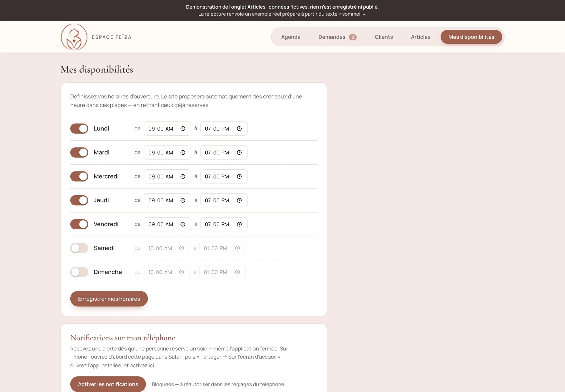Disable the Mercredi availability toggle

tap(79, 176)
